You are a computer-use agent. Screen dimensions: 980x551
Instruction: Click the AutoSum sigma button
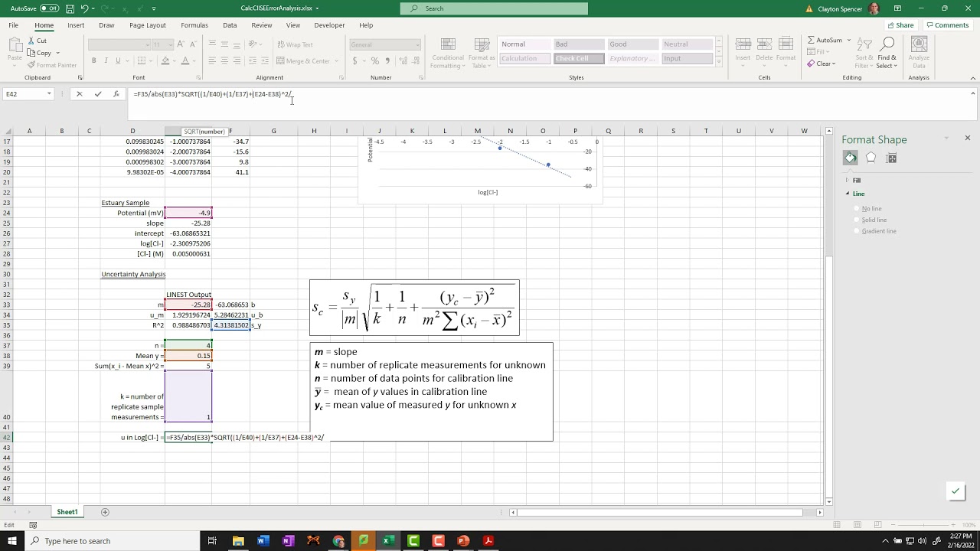[x=825, y=40]
